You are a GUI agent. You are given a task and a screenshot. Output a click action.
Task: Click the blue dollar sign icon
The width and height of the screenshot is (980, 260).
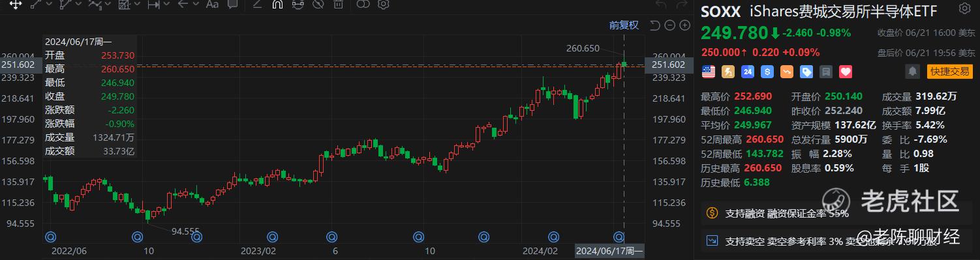point(767,71)
